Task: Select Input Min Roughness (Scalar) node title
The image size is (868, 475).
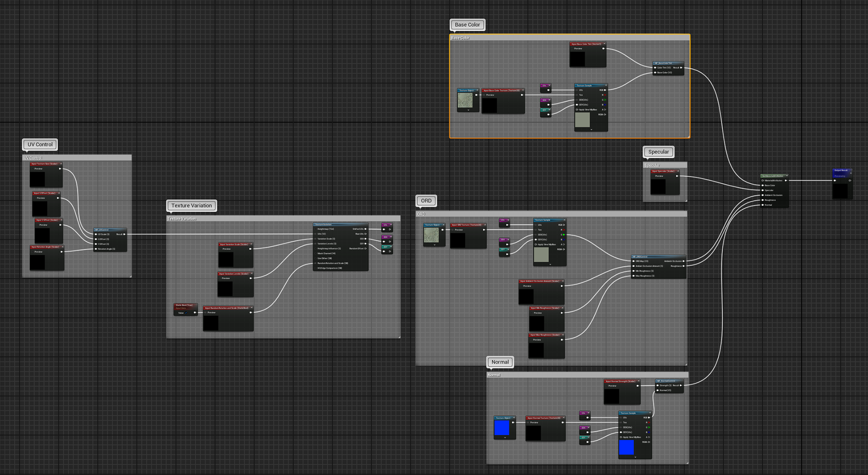Action: (545, 308)
